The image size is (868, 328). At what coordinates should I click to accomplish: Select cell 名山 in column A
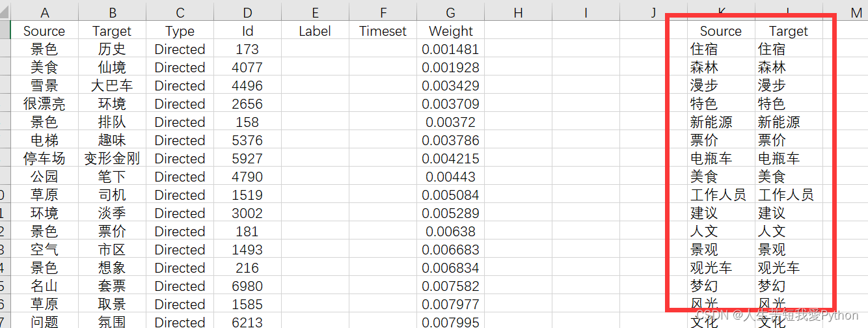[44, 286]
